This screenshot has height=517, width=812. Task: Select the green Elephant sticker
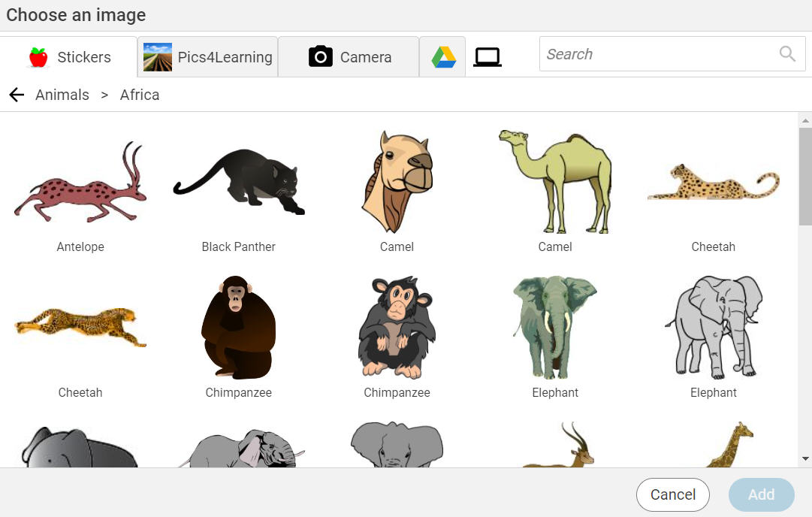coord(555,327)
